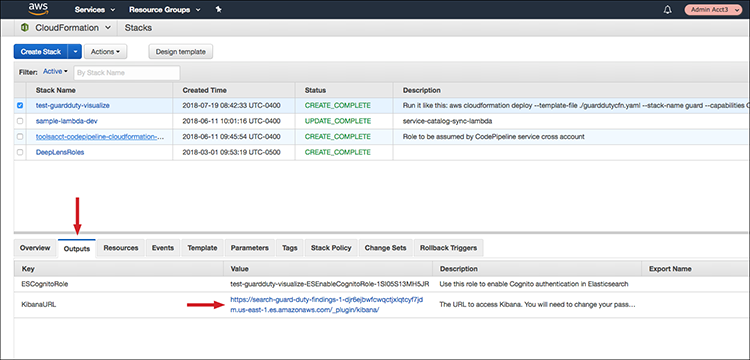Open the DeepLensRoles stack link

[x=60, y=152]
